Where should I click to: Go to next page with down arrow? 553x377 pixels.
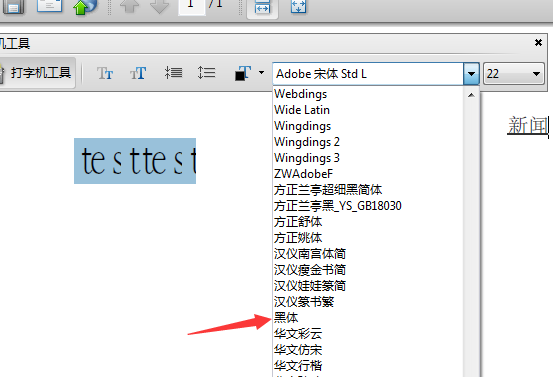point(159,6)
